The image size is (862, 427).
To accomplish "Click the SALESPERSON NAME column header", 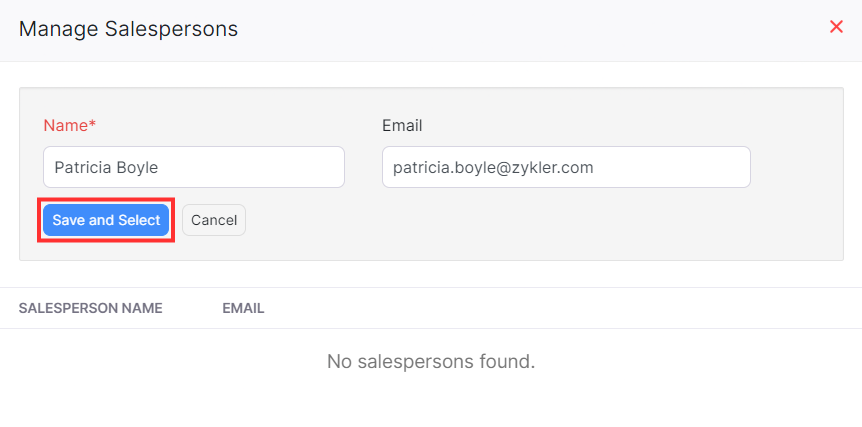I will (x=90, y=308).
